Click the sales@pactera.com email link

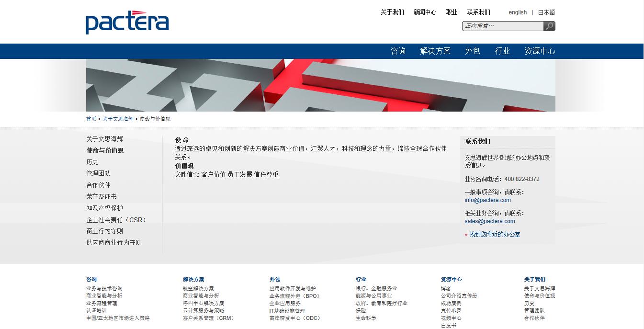(x=489, y=221)
